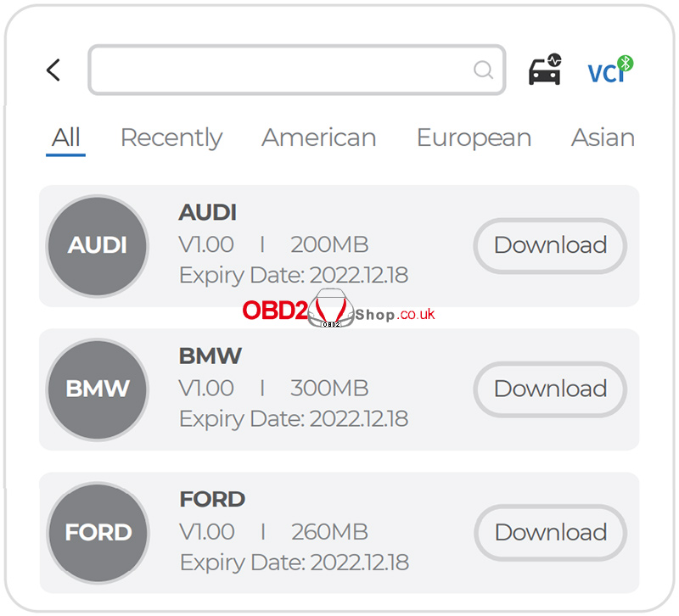Viewport: 679px width, 616px height.
Task: Click the OBD2Shop.co.uk watermark link
Action: [338, 311]
